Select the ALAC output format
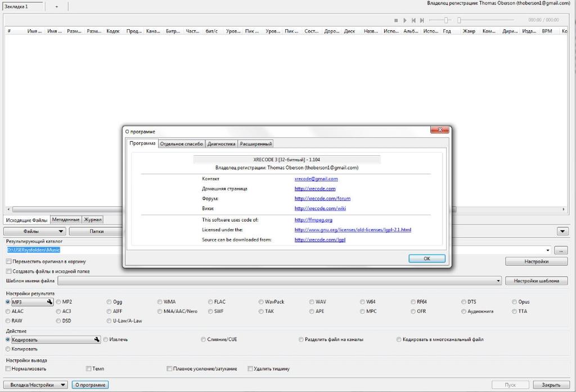This screenshot has width=576, height=392. (x=14, y=311)
